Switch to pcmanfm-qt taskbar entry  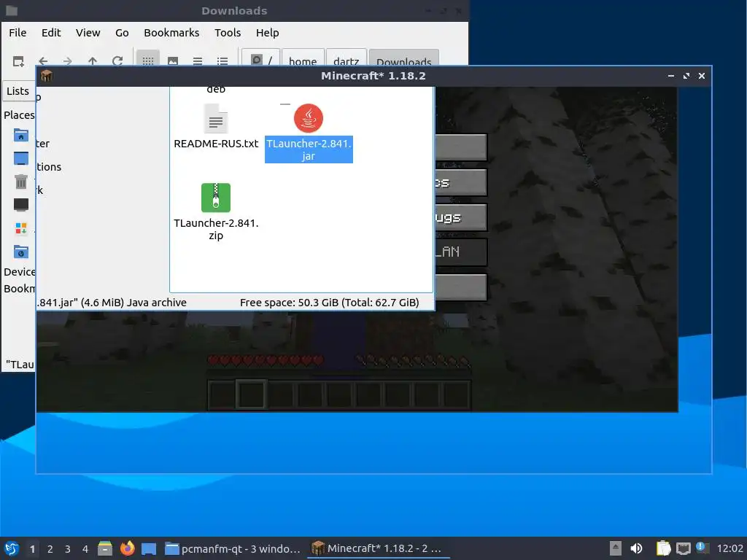[x=233, y=548]
